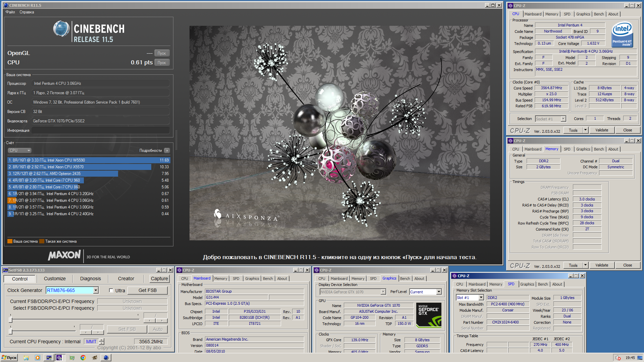Click the raccoon icon on the taskbar
This screenshot has width=644, height=362.
[x=95, y=358]
